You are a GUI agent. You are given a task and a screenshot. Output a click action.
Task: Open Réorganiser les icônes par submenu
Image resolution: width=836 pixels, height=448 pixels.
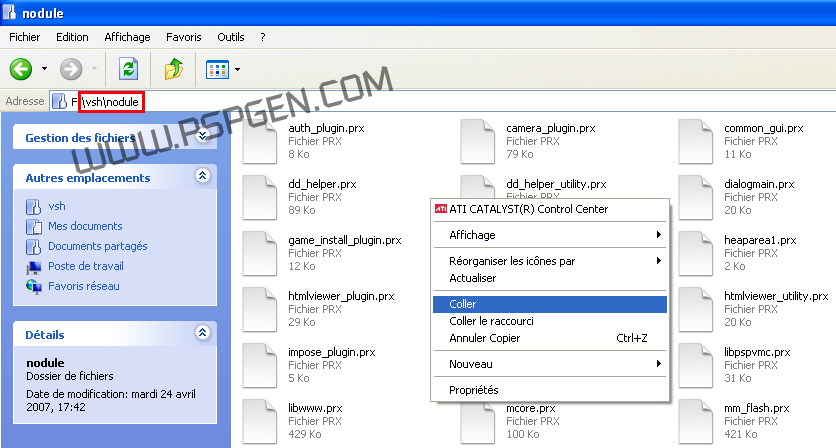(550, 261)
